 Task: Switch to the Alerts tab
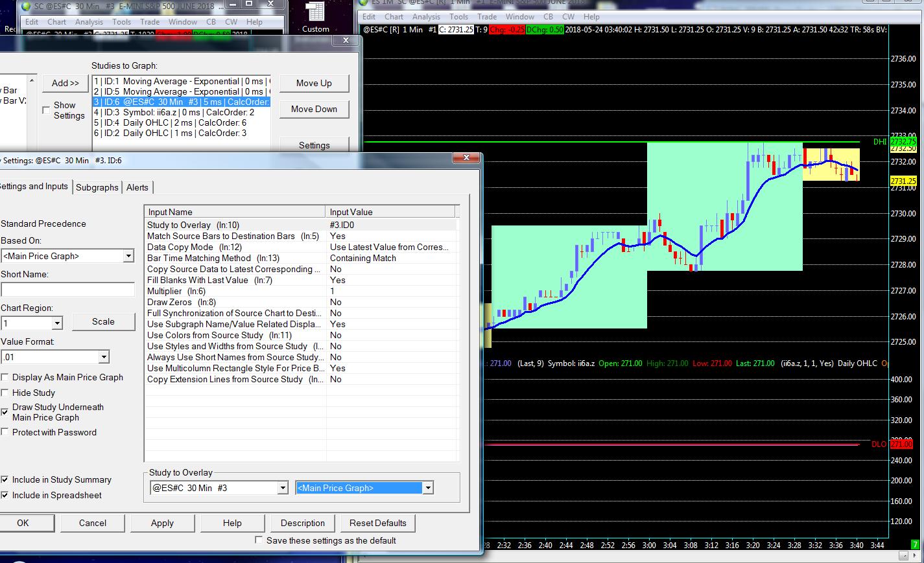(137, 187)
